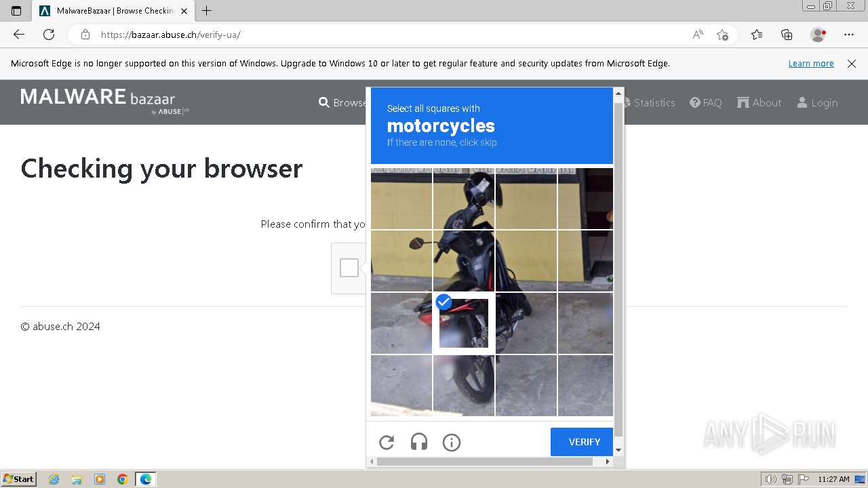Open Action Center flag icon
Viewport: 868px width, 488px height.
click(804, 479)
